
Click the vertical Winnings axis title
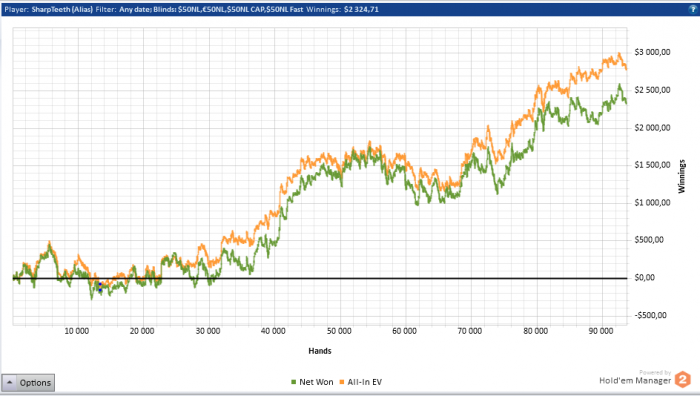[x=681, y=176]
